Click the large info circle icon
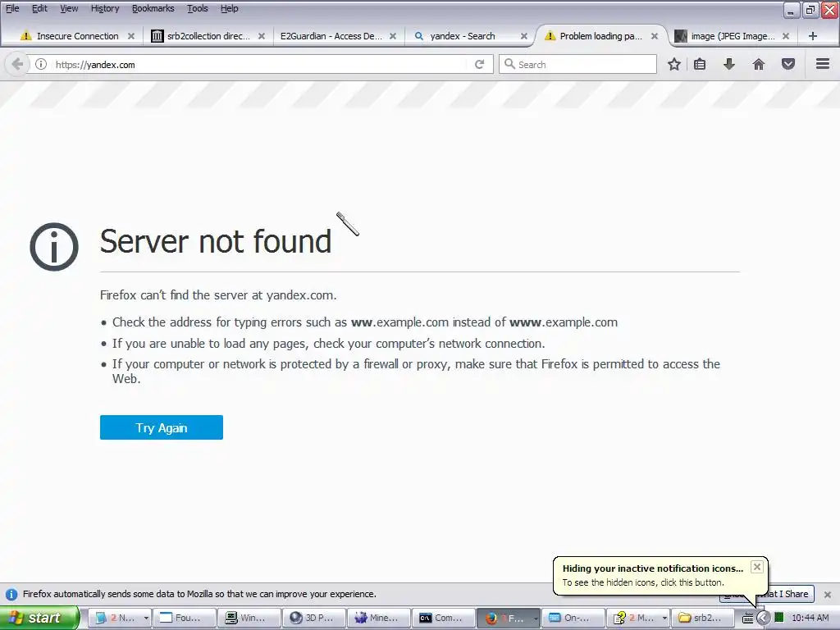The width and height of the screenshot is (840, 630). tap(54, 246)
